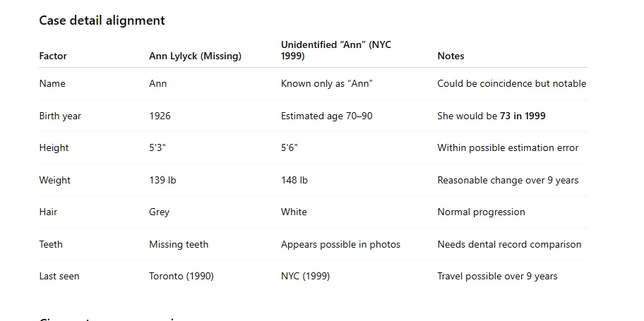Click the 'Within possible estimation error' note
The image size is (644, 321).
(508, 148)
